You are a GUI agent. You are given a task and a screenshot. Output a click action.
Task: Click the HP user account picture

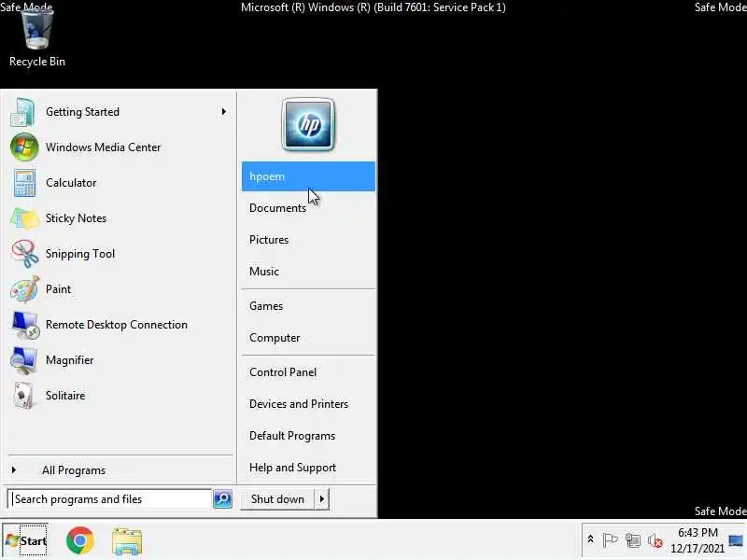coord(308,125)
